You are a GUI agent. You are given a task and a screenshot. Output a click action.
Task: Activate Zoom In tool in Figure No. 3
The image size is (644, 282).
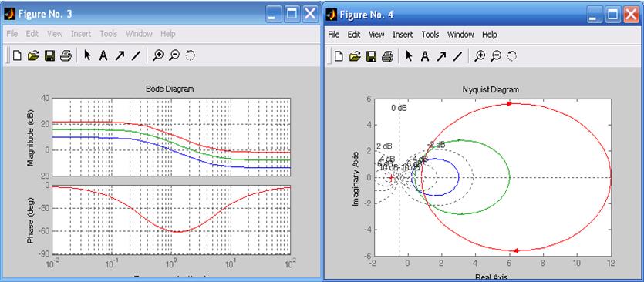tap(157, 55)
